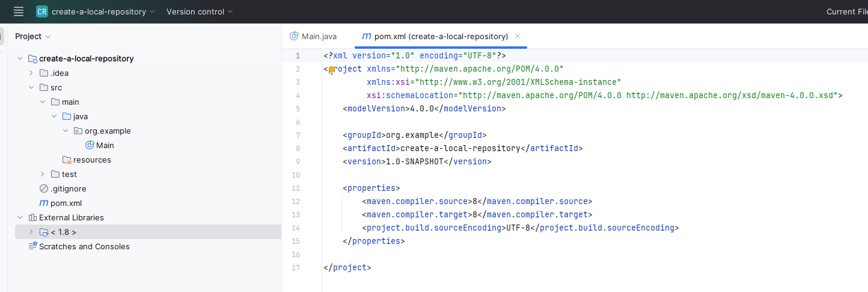Collapse the org.example package
868x292 pixels.
[66, 131]
